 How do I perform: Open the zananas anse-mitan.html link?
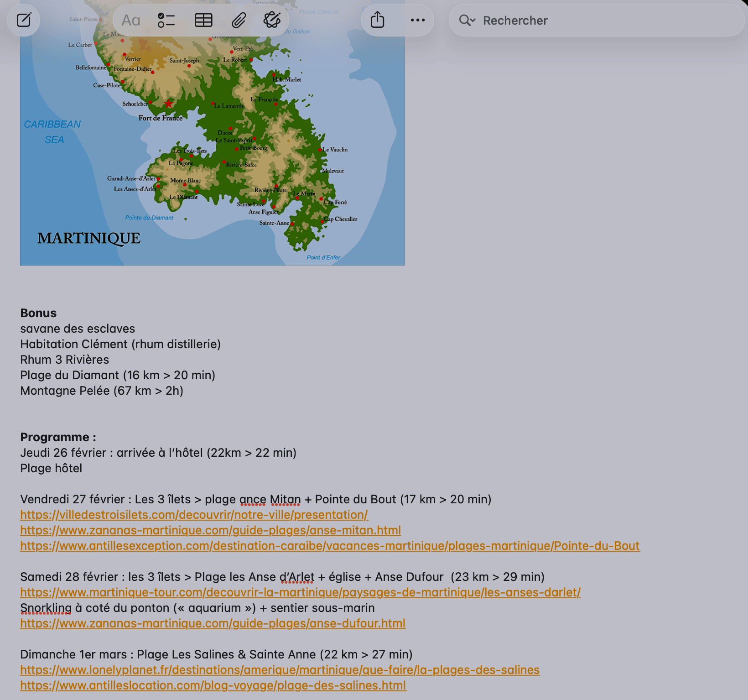coord(210,530)
